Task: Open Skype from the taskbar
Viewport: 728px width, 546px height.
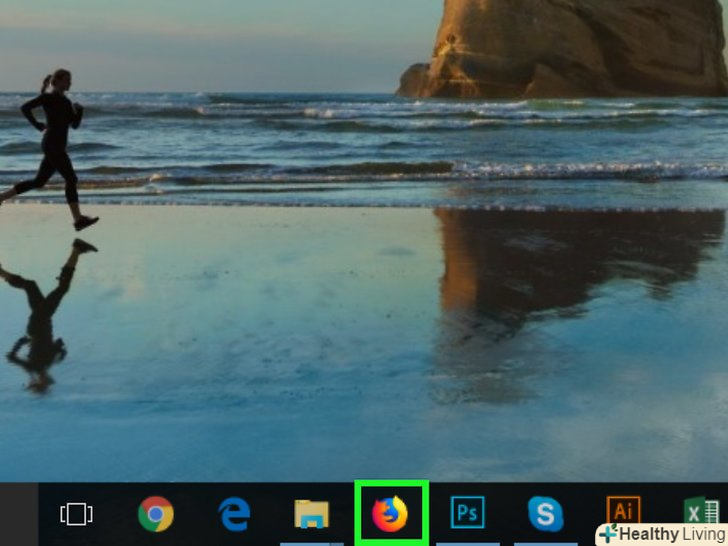Action: click(x=546, y=514)
